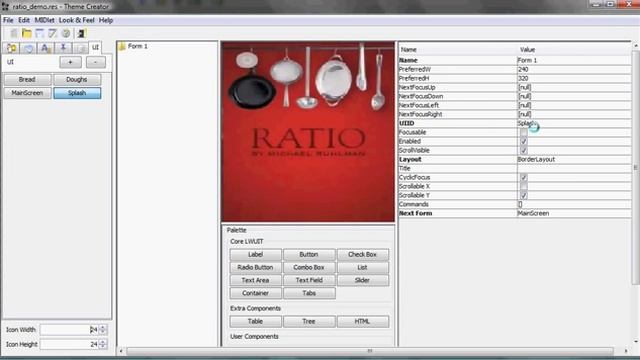This screenshot has height=360, width=640.
Task: Add a Slider component from the palette
Action: (x=362, y=280)
